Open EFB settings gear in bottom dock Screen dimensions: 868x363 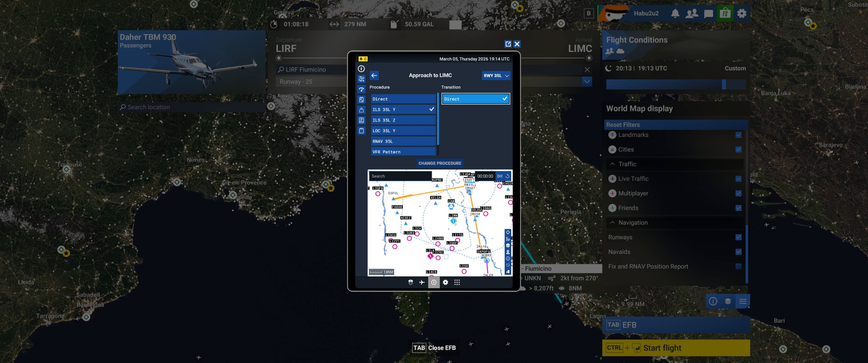point(445,282)
